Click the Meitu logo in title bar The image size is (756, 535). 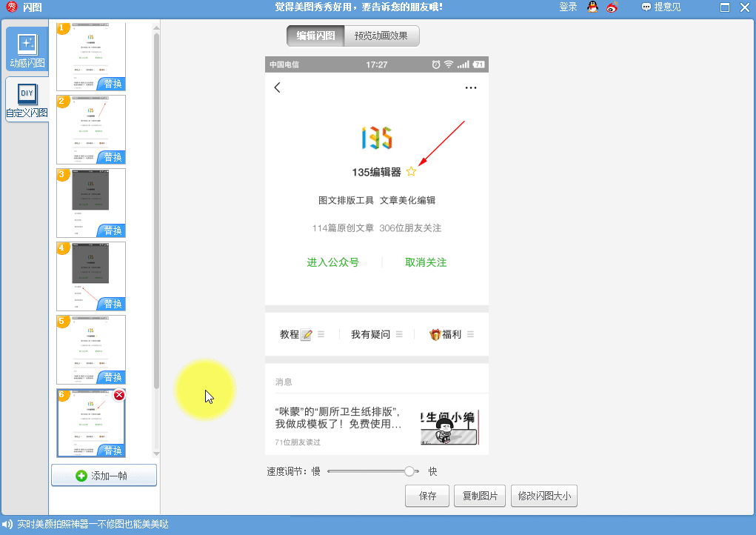pos(10,7)
